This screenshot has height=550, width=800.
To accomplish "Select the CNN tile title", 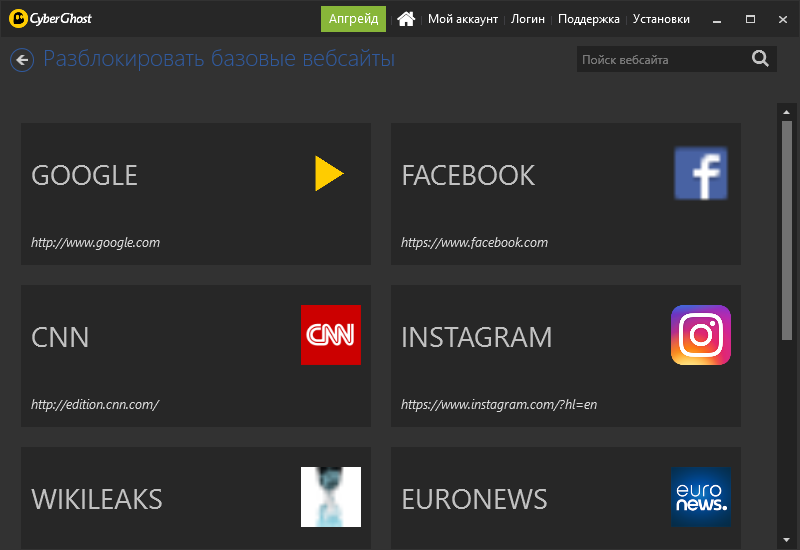I will pyautogui.click(x=60, y=337).
